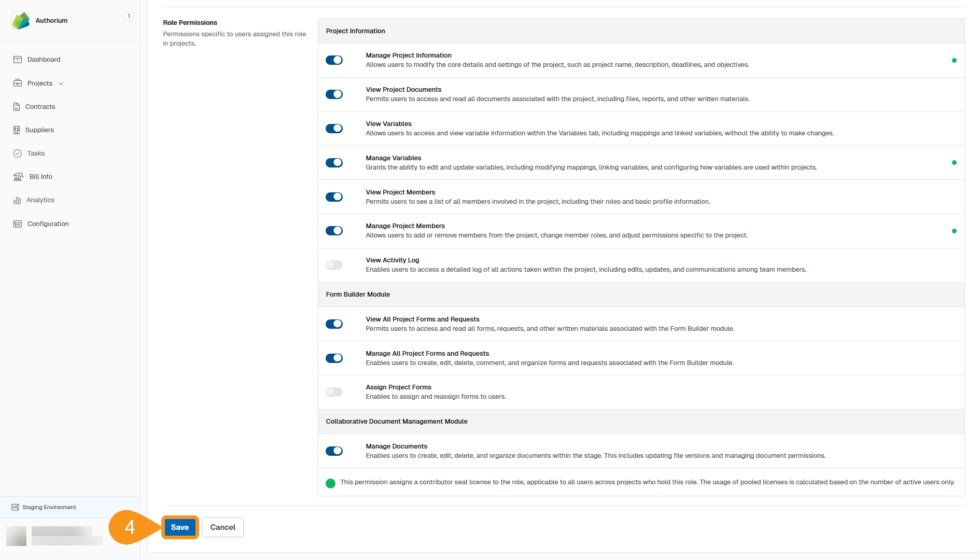This screenshot has height=560, width=980.
Task: Open the Projects menu entry
Action: coord(40,83)
